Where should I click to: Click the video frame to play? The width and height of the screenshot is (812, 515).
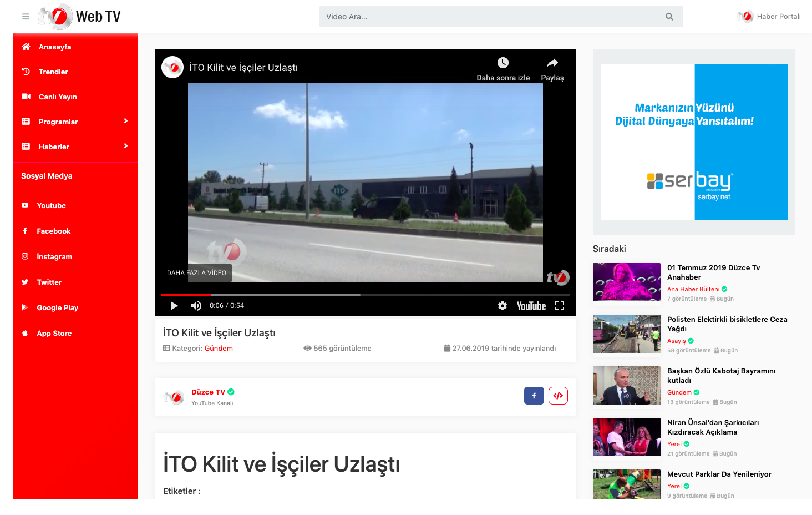pyautogui.click(x=366, y=183)
